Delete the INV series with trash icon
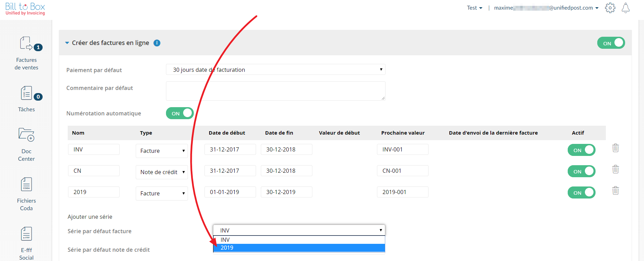Screen dimensions: 644x261 [615, 148]
